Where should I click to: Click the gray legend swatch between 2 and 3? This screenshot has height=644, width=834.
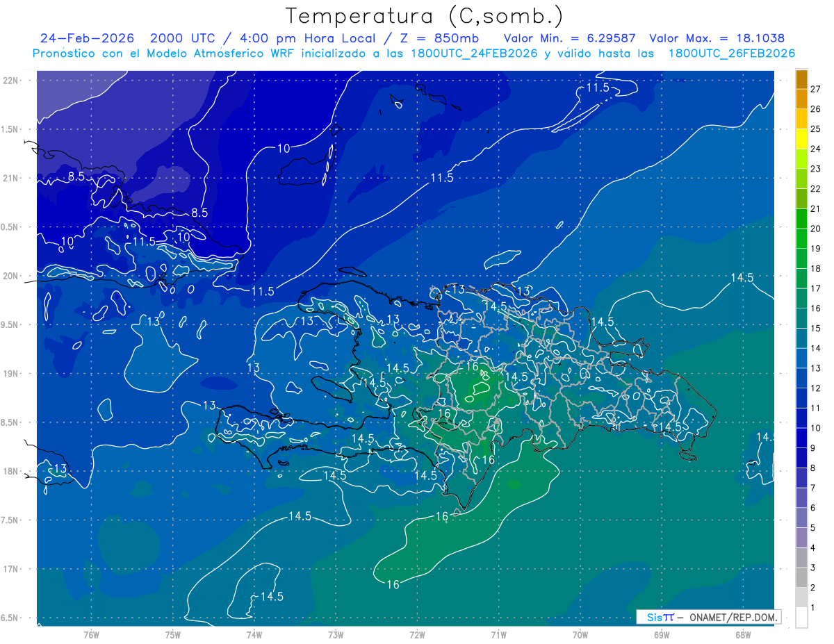click(801, 577)
